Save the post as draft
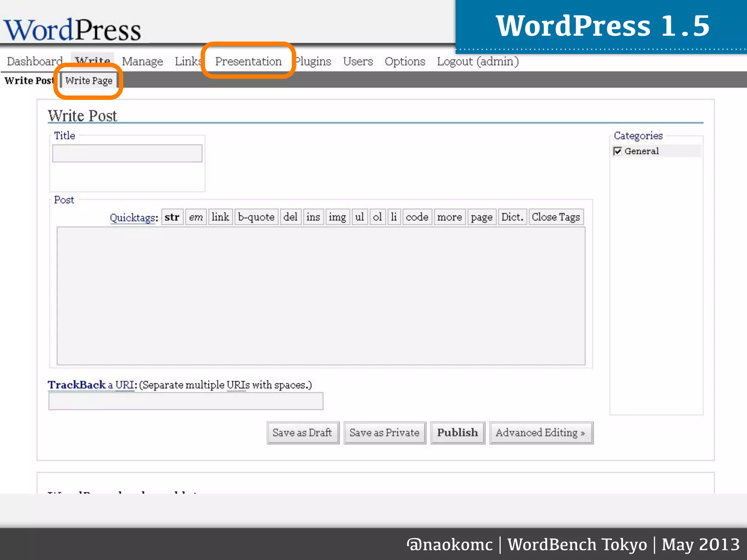Image resolution: width=747 pixels, height=560 pixels. [x=302, y=433]
